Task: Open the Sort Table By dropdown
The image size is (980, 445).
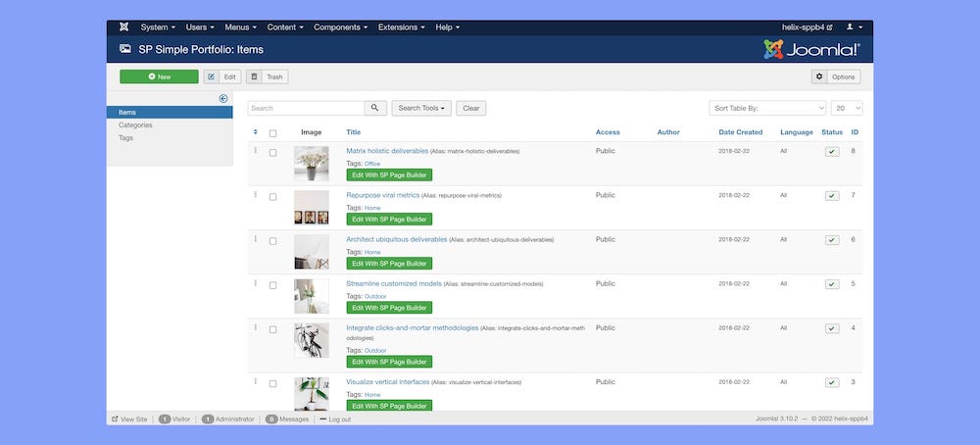Action: tap(767, 108)
